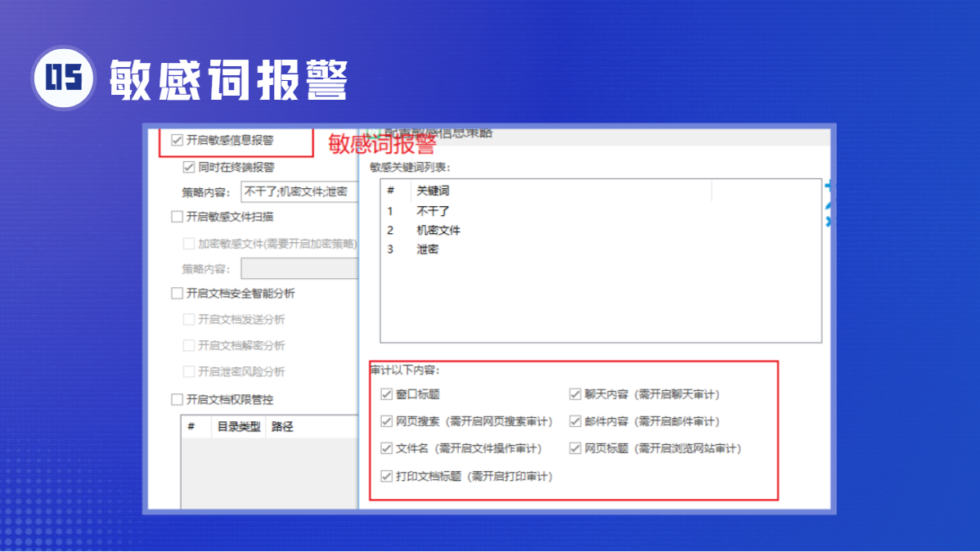Enable 开启文档安全智能分析 checkbox
980x552 pixels.
[177, 293]
